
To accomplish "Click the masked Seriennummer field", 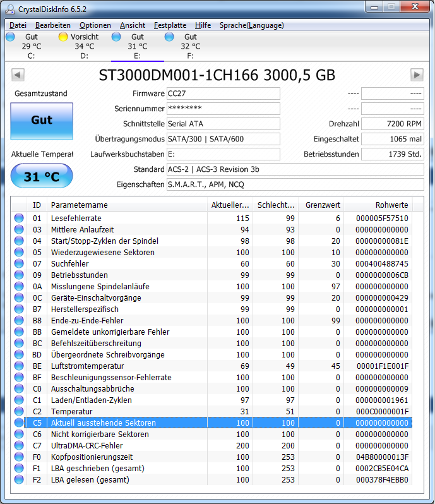I will tap(223, 109).
